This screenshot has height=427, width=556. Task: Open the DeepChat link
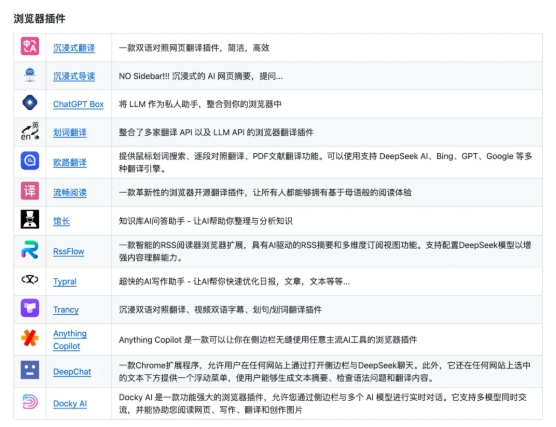pos(72,372)
